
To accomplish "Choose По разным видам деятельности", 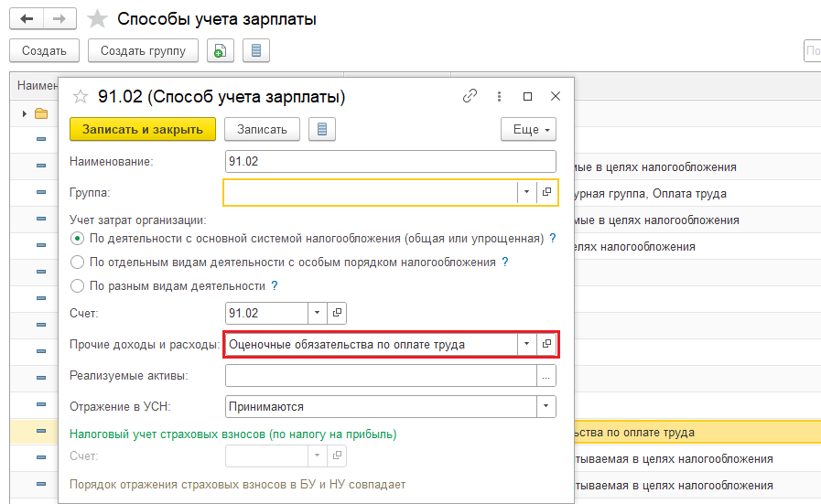I will 77,285.
